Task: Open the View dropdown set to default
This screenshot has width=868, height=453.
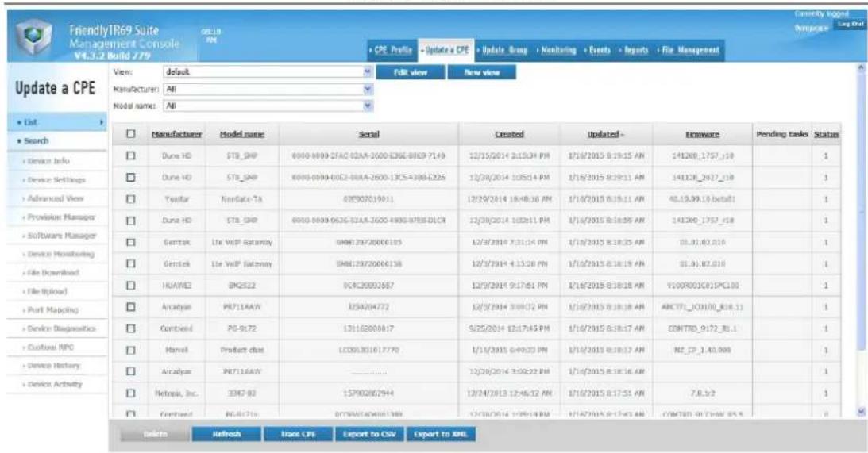Action: point(268,72)
